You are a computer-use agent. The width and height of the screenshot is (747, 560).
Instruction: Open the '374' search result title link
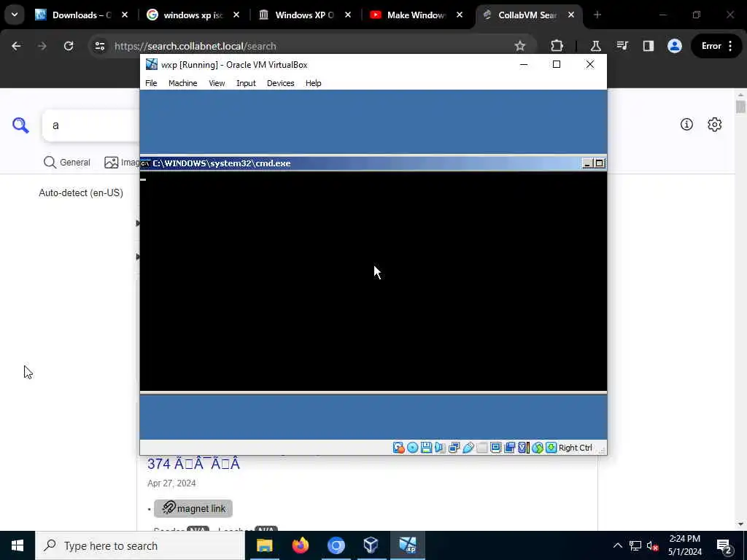pos(193,463)
